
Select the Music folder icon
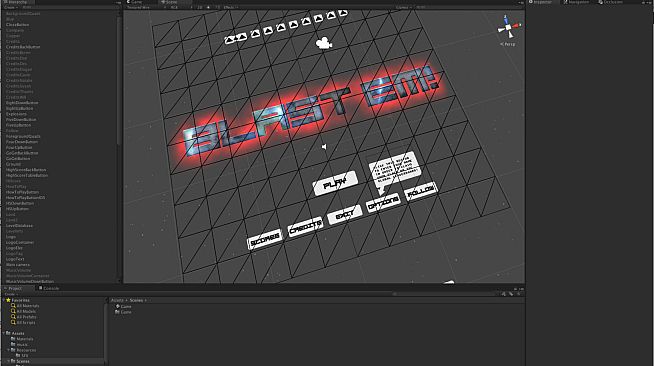(x=13, y=344)
